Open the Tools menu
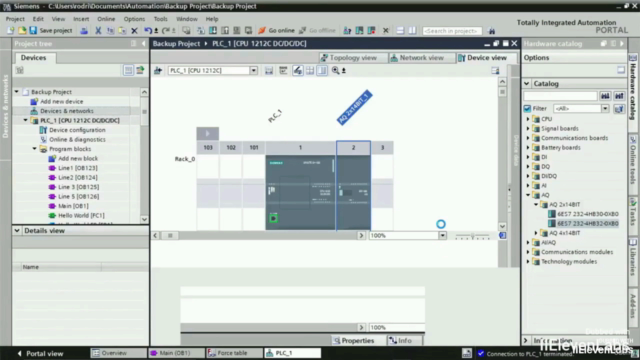 click(160, 19)
